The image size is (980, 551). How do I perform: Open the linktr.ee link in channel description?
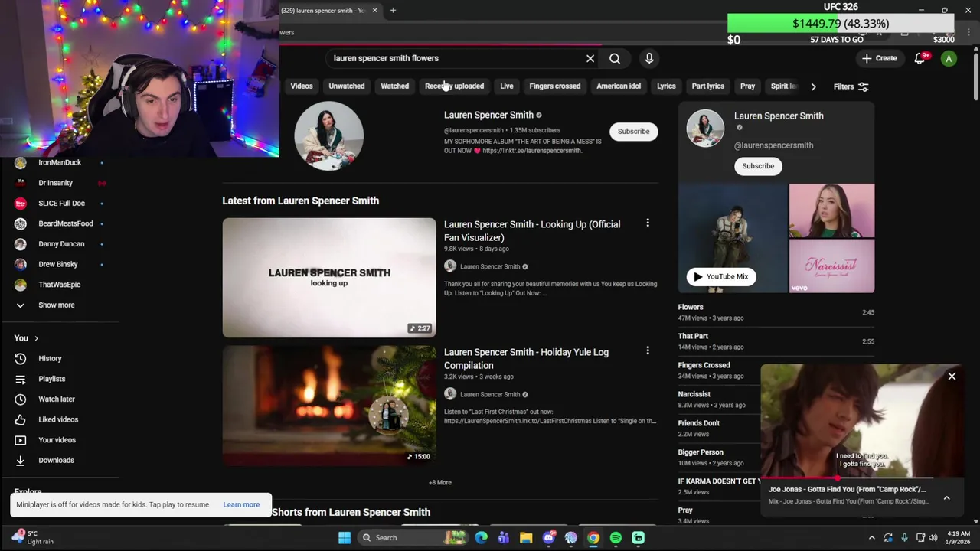coord(531,151)
